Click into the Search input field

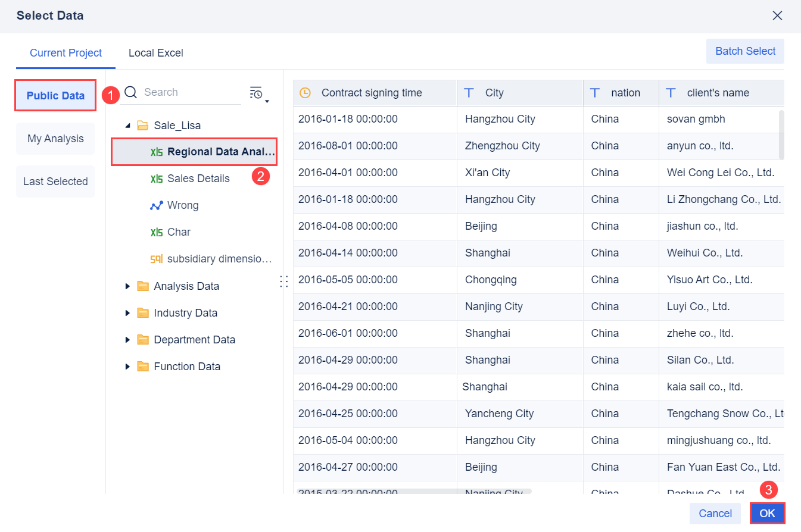click(191, 92)
